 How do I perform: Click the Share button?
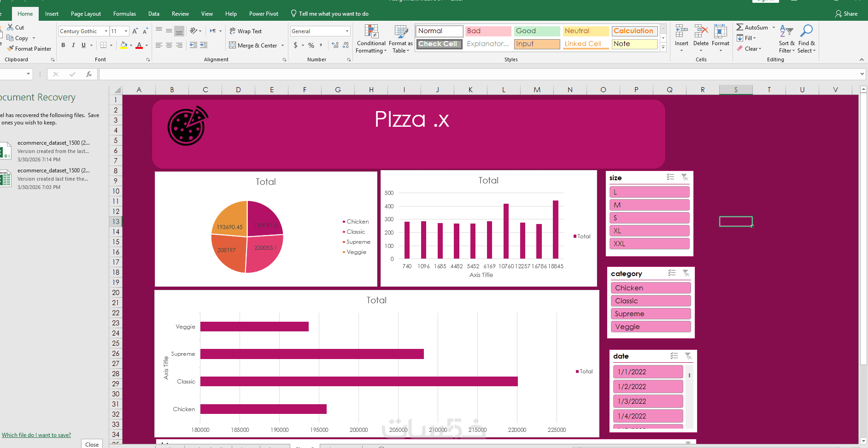846,14
